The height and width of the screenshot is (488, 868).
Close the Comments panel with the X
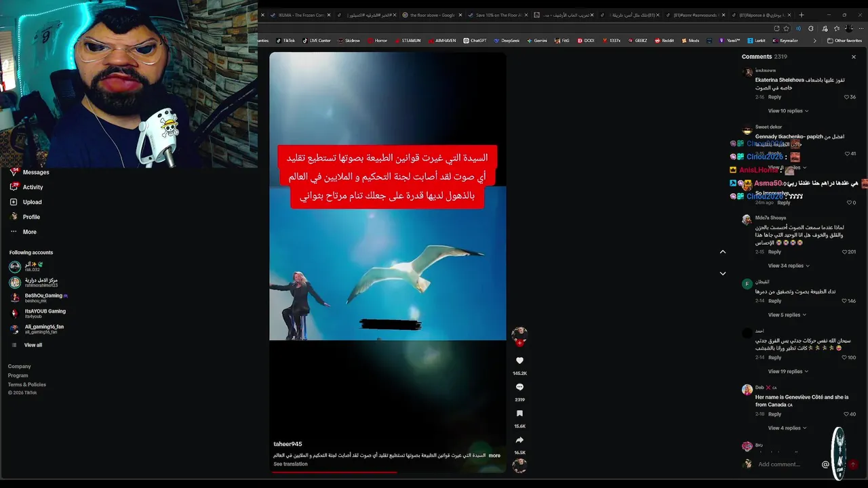(854, 57)
